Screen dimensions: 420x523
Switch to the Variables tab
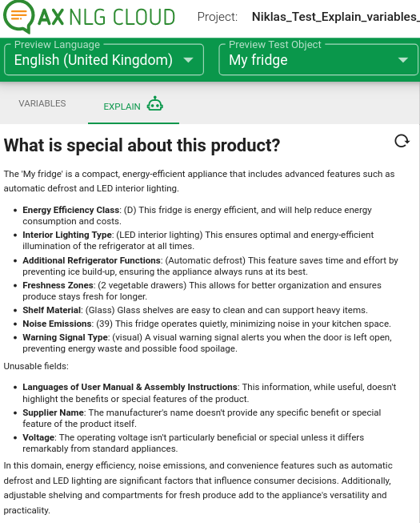point(42,103)
